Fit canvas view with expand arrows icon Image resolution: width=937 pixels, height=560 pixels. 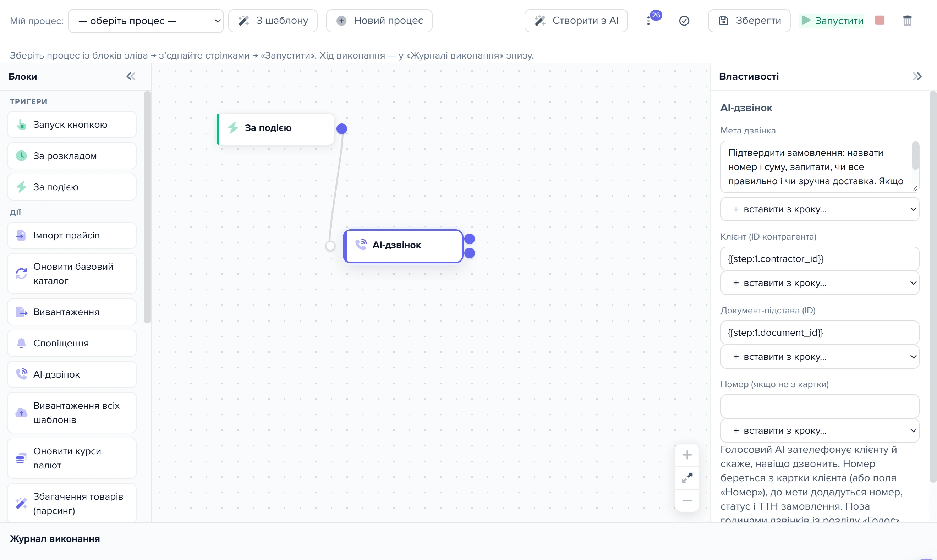tap(687, 478)
